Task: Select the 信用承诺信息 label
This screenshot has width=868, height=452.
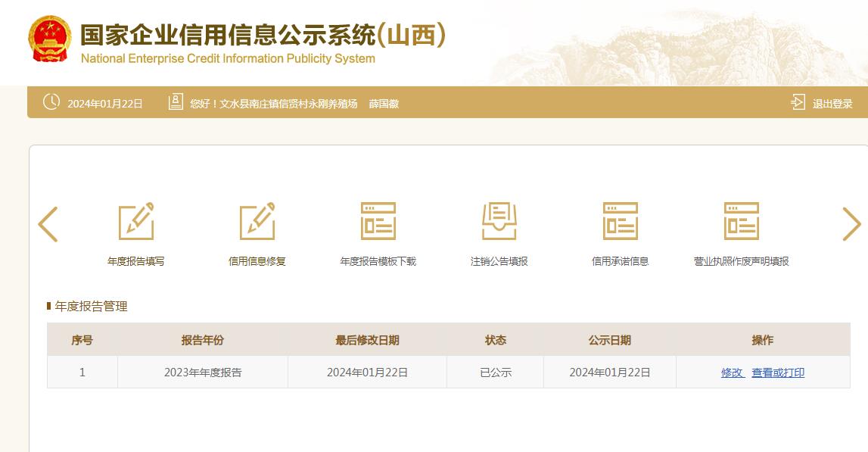Action: (x=620, y=261)
